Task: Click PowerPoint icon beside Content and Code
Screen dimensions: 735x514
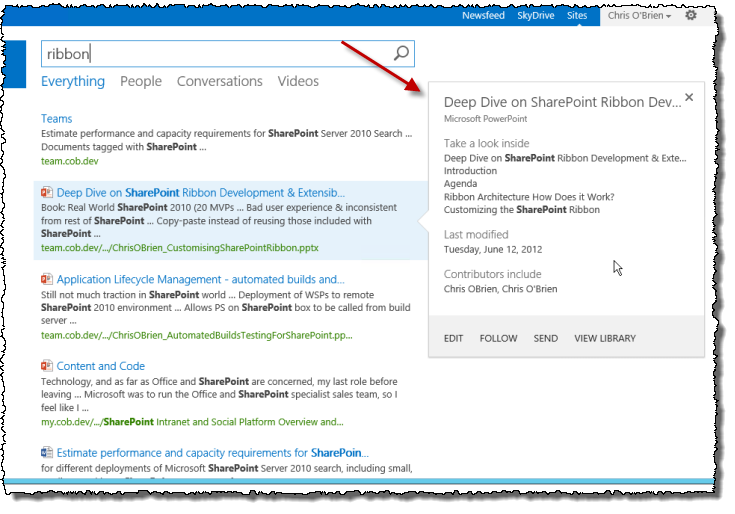Action: click(x=46, y=365)
